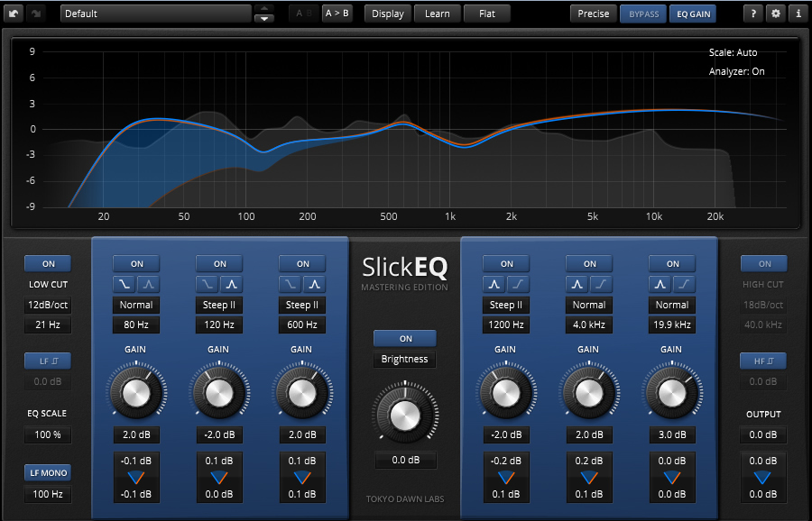Click output level triangle meter
Image resolution: width=812 pixels, height=521 pixels.
(762, 478)
